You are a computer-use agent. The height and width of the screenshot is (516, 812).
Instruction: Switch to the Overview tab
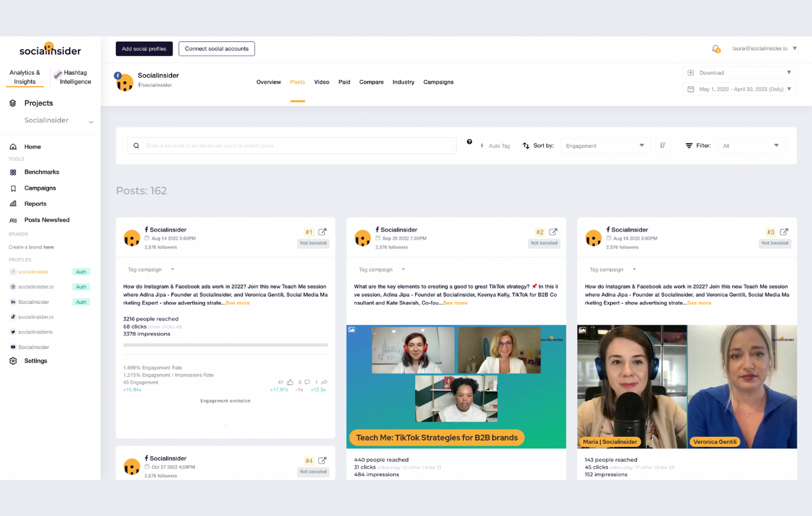[x=269, y=83]
